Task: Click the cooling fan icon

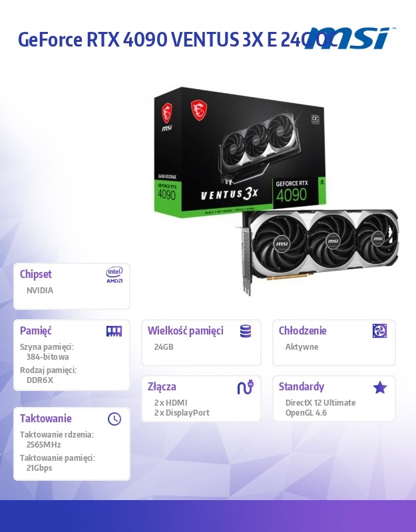Action: 379,331
